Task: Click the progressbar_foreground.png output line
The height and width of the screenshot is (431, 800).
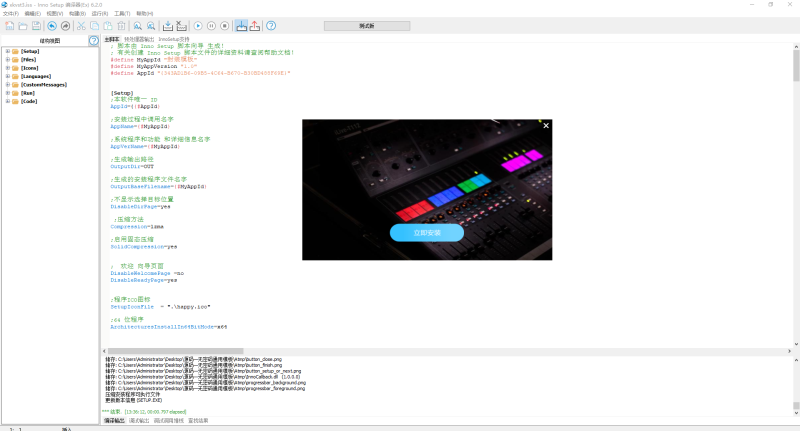Action: [x=205, y=389]
